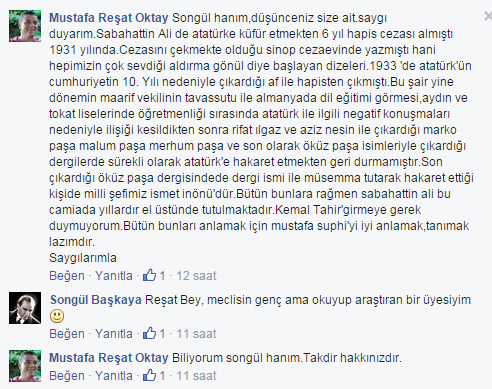492x389 pixels.
Task: Click Beğen under Songül Başkaya's comment
Action: click(x=67, y=334)
